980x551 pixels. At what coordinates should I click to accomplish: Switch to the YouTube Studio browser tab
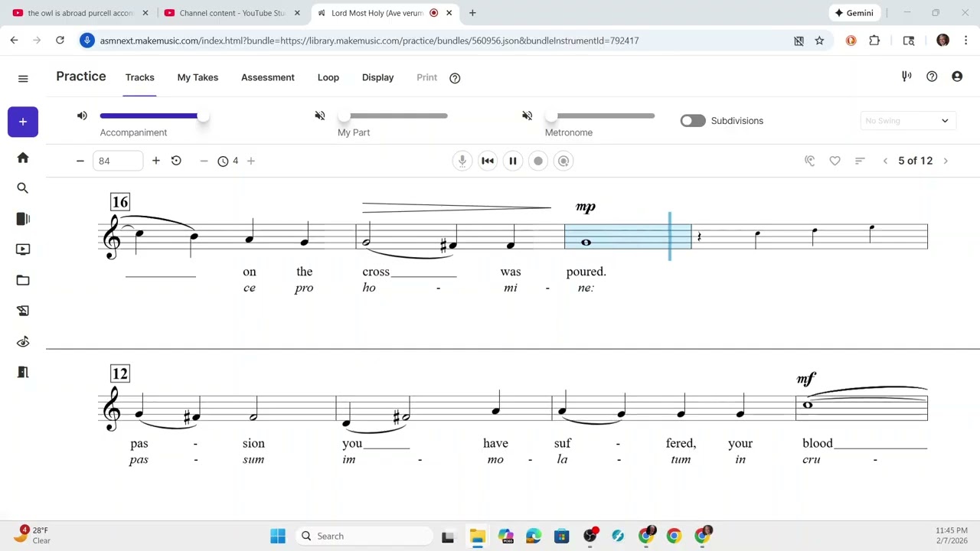click(233, 13)
